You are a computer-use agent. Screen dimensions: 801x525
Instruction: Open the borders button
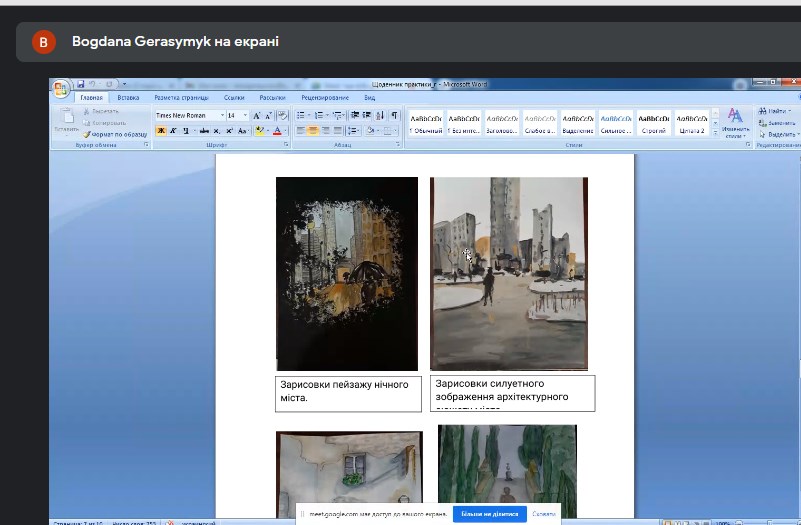coord(388,131)
